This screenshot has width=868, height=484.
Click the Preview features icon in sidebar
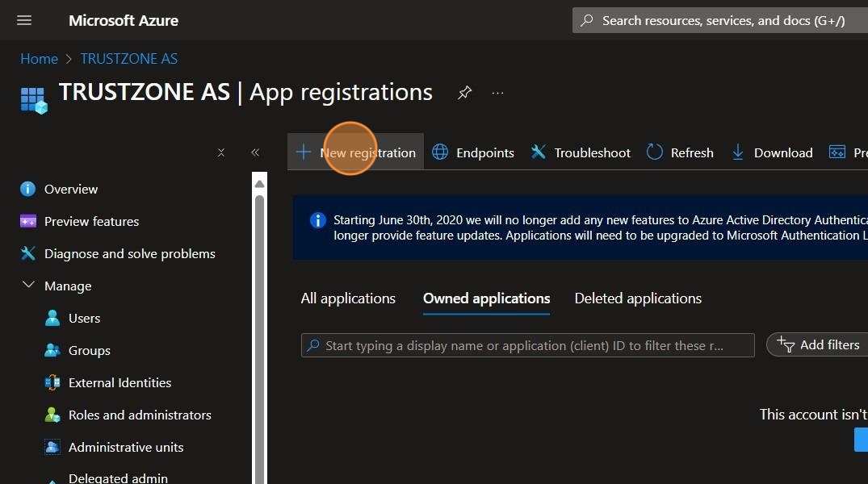tap(27, 221)
